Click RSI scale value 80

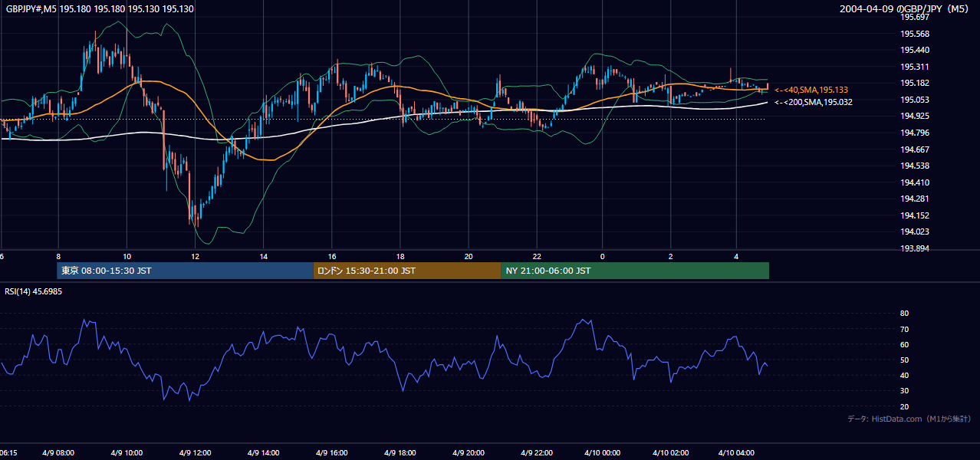tap(904, 314)
